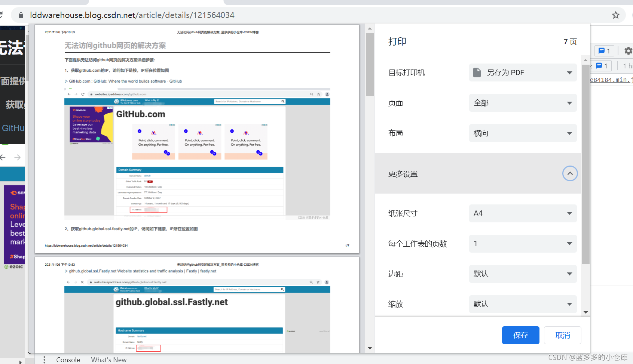Open the DevTools settings gear
The width and height of the screenshot is (633, 364).
pos(628,51)
